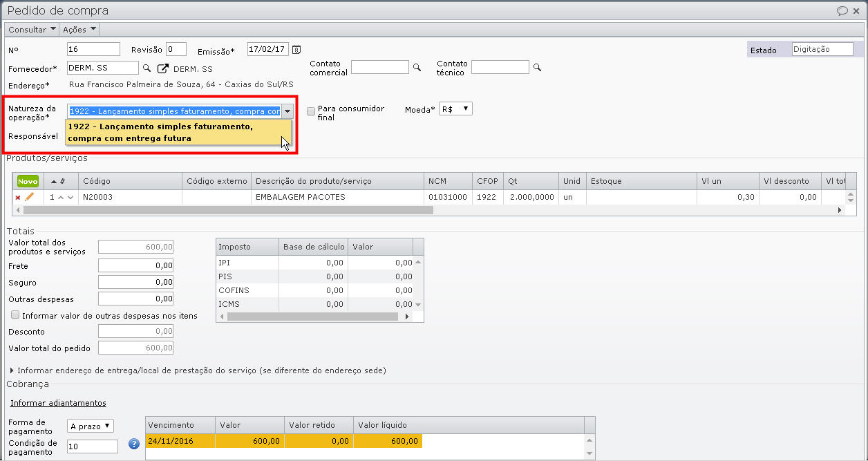
Task: Open the calendar picker next to Emissão
Action: pyautogui.click(x=296, y=49)
